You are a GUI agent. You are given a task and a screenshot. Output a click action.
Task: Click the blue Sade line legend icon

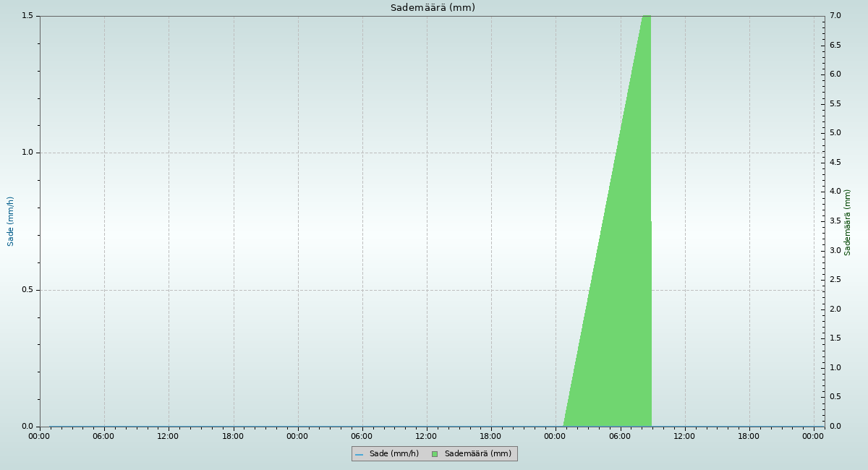(x=359, y=454)
